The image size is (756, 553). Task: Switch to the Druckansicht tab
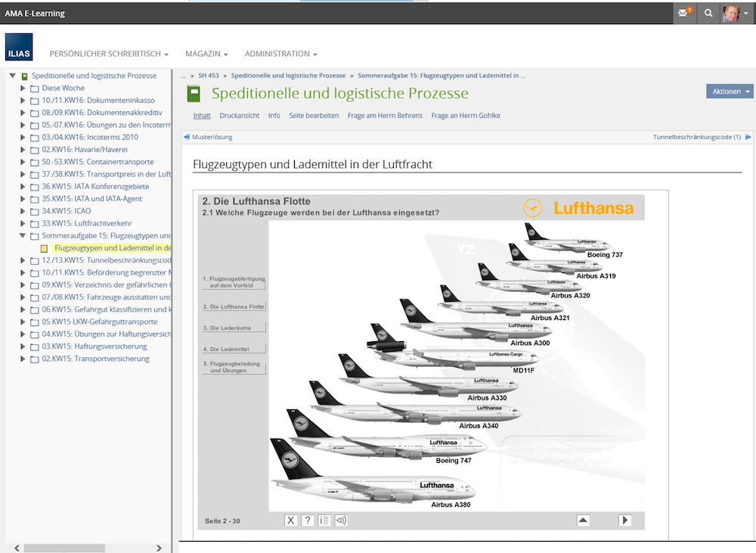(239, 116)
